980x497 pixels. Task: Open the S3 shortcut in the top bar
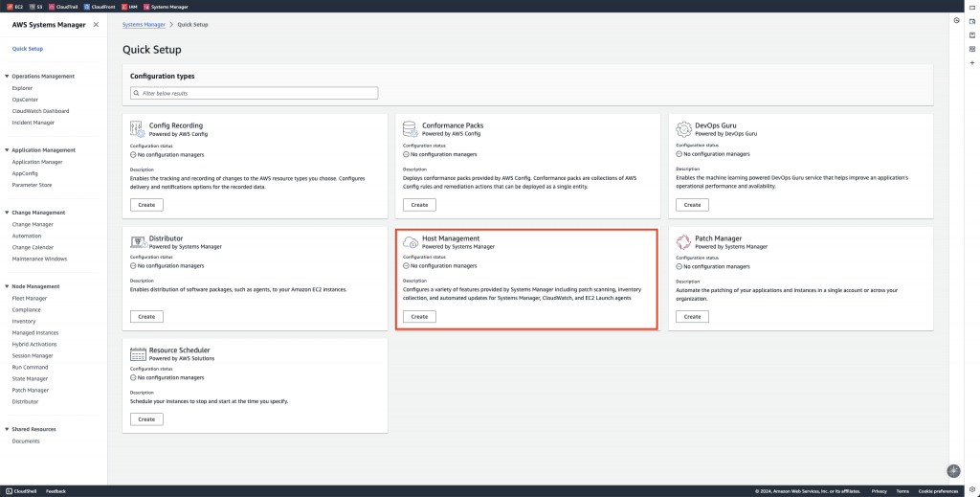click(36, 7)
